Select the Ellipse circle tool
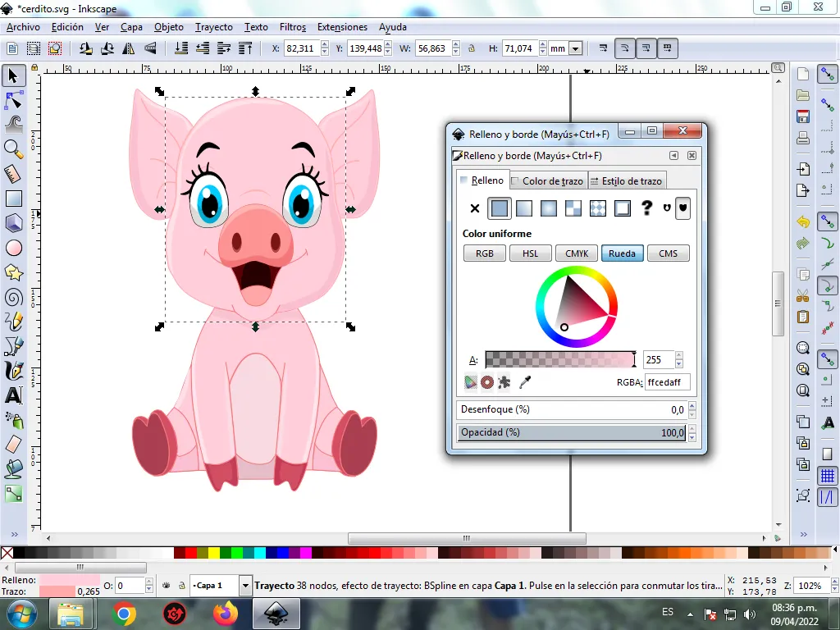This screenshot has height=630, width=840. 13,248
